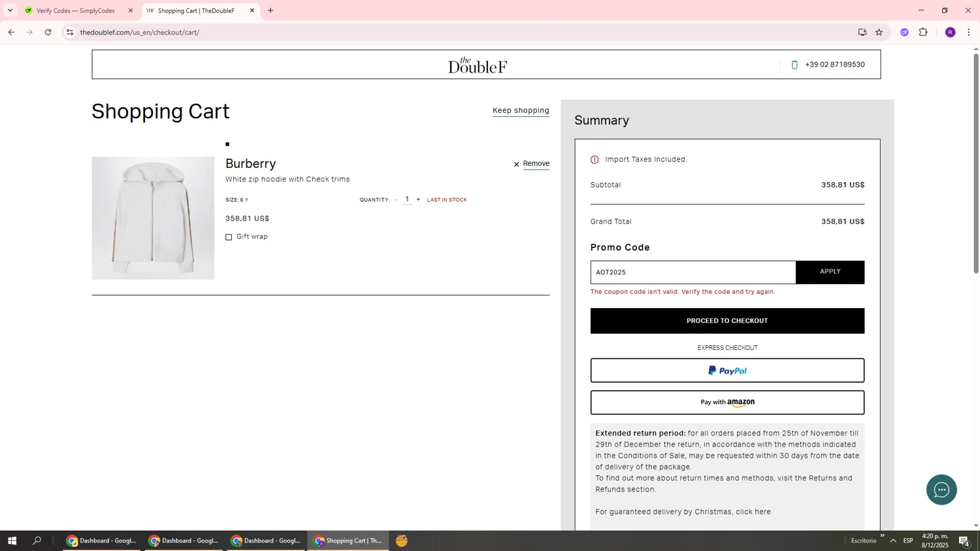Click the browser back arrow

coord(11,32)
